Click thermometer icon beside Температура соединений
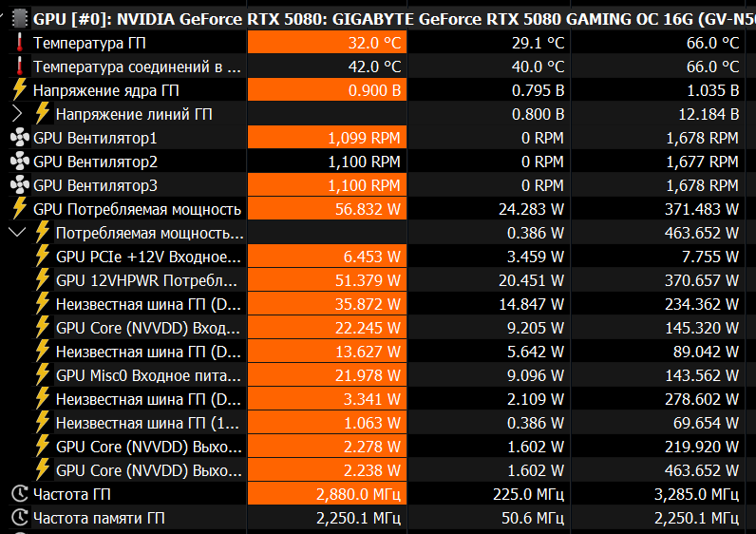The width and height of the screenshot is (756, 534). pos(20,67)
